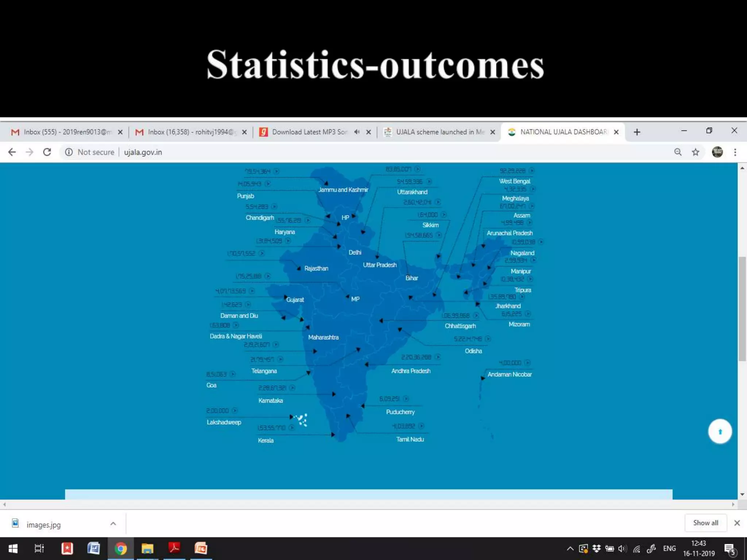The image size is (747, 560).
Task: Open the new tab plus button
Action: [637, 132]
